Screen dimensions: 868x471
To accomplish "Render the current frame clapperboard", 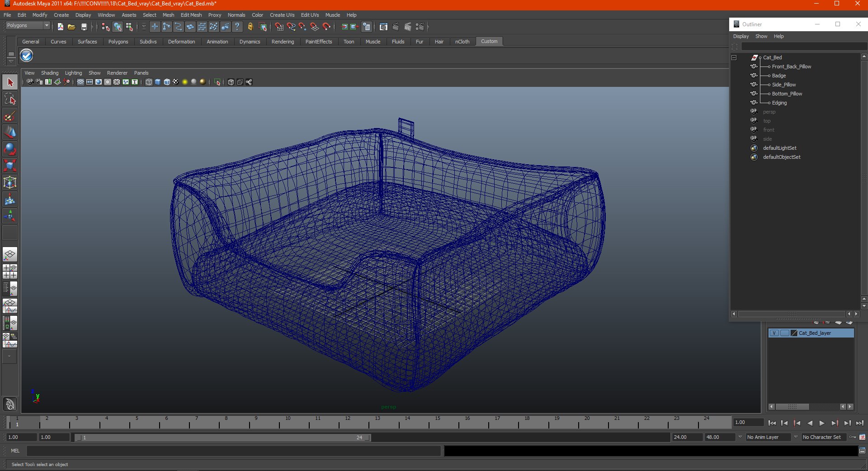I will (x=396, y=27).
